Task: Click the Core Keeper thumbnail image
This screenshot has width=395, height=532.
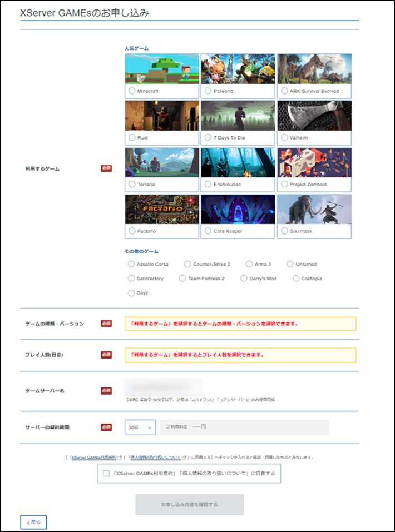Action: (238, 210)
